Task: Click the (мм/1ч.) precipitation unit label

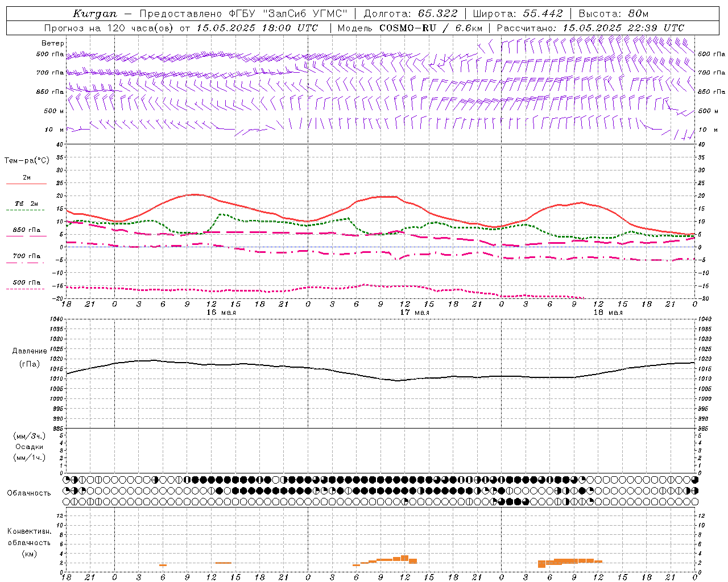Action: [x=30, y=458]
